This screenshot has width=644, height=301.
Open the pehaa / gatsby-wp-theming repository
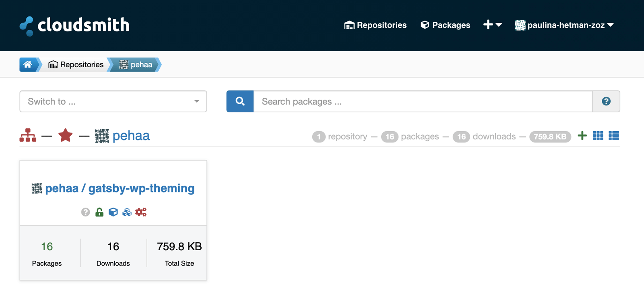tap(120, 188)
